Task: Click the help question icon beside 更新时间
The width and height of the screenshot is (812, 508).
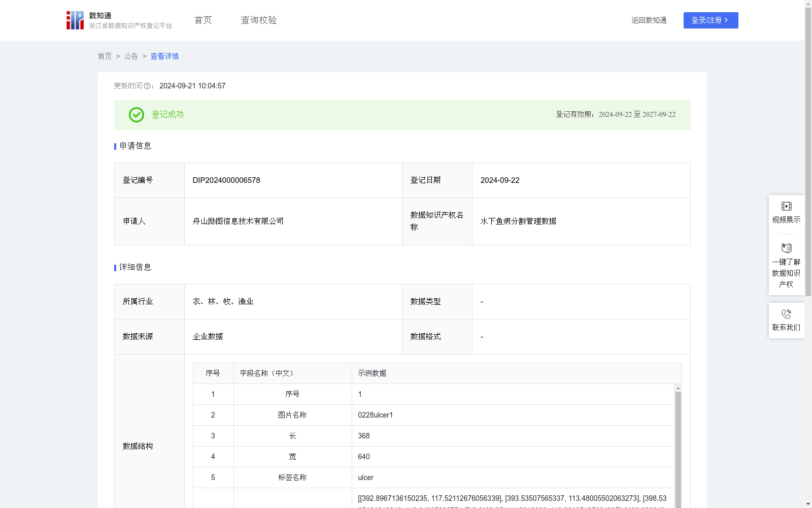Action: [x=147, y=86]
